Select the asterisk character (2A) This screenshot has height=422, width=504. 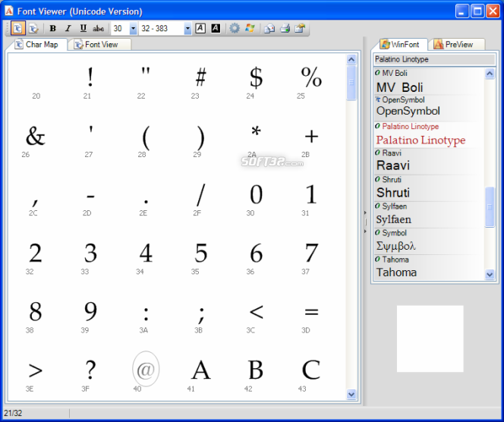pyautogui.click(x=256, y=132)
